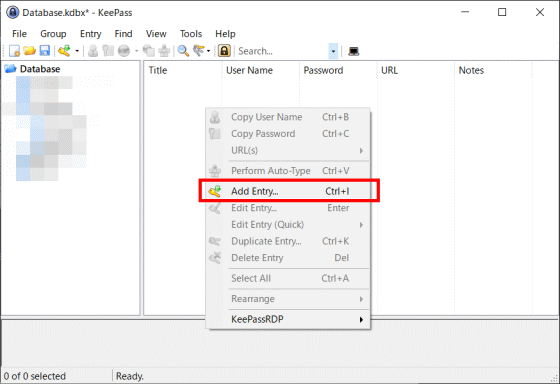Click the Add Entry key icon in toolbar
The width and height of the screenshot is (560, 384).
coord(65,51)
